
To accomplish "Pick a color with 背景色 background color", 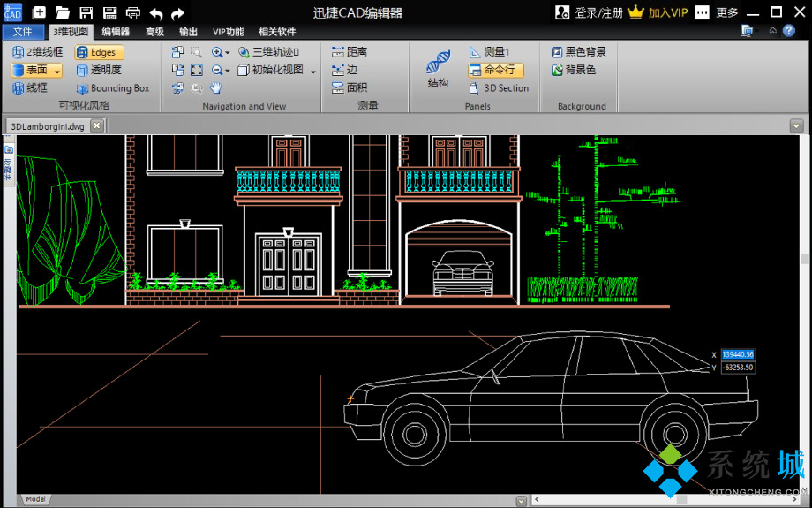I will (x=573, y=70).
